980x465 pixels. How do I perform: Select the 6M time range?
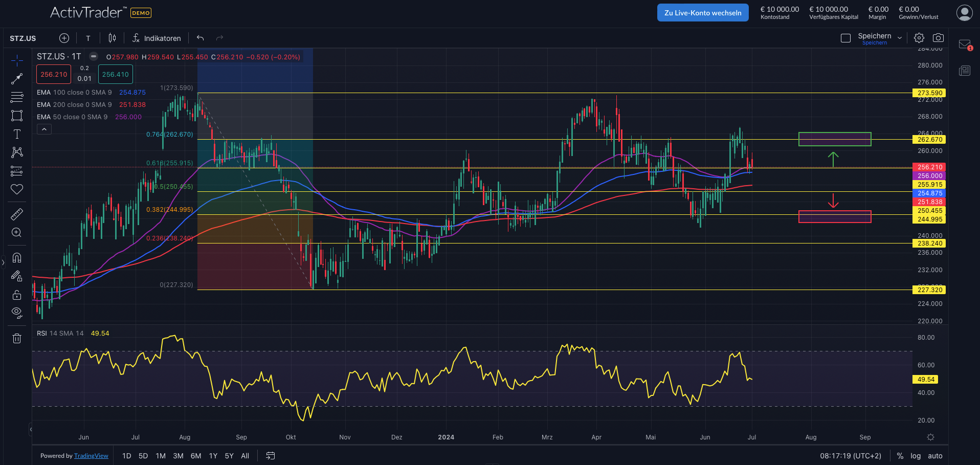pyautogui.click(x=195, y=456)
